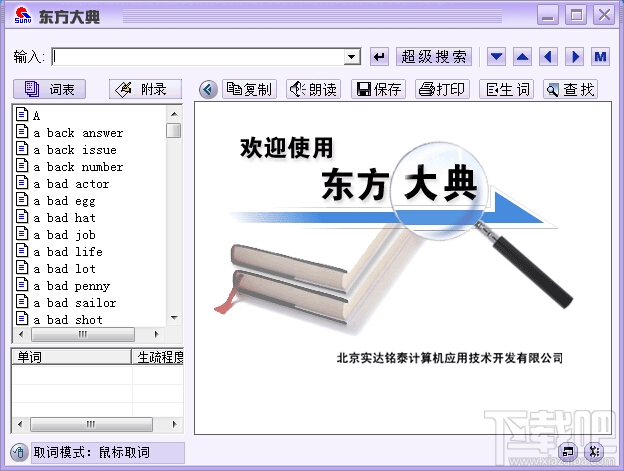Switch to the 附录 appendix tab
The image size is (624, 471).
[x=145, y=89]
